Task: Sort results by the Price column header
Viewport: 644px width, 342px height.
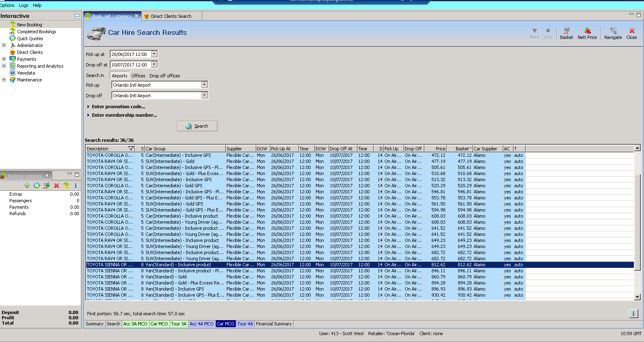Action: [x=435, y=149]
